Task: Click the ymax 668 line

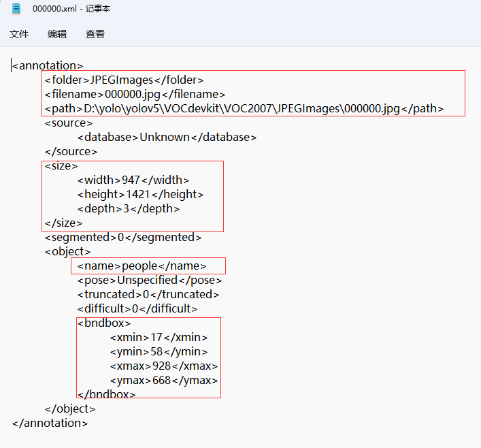Action: 163,381
